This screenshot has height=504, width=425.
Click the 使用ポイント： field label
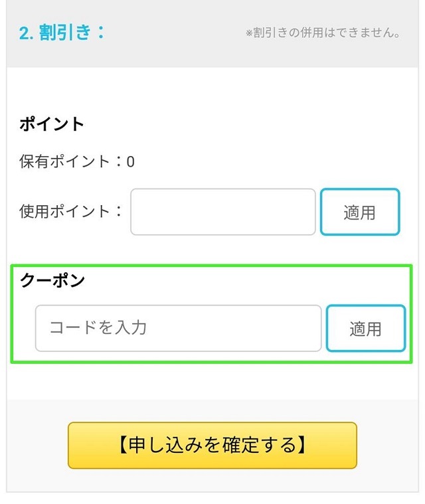point(71,212)
